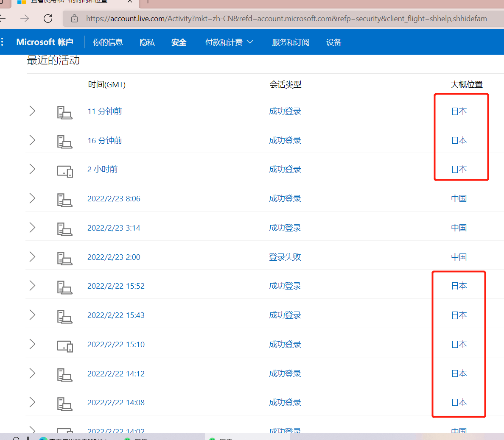Image resolution: width=504 pixels, height=440 pixels.
Task: Open the 16 分钟前 time link
Action: 105,140
